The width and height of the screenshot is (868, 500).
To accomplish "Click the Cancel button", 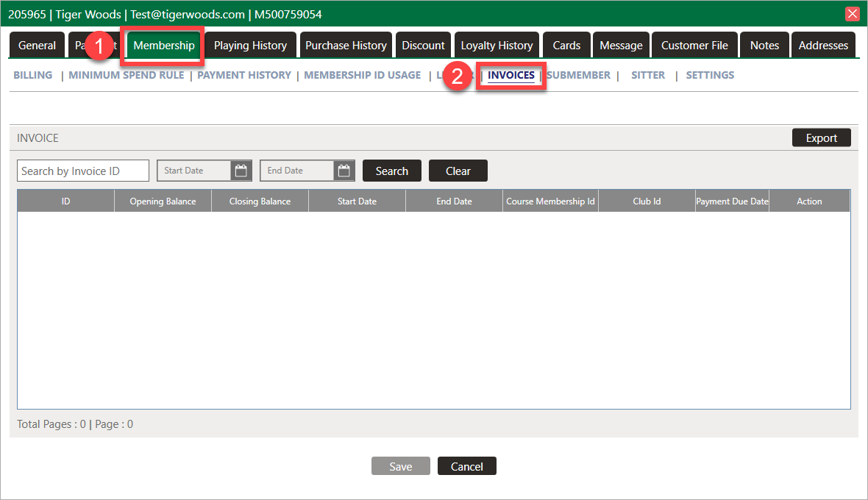I will click(466, 466).
